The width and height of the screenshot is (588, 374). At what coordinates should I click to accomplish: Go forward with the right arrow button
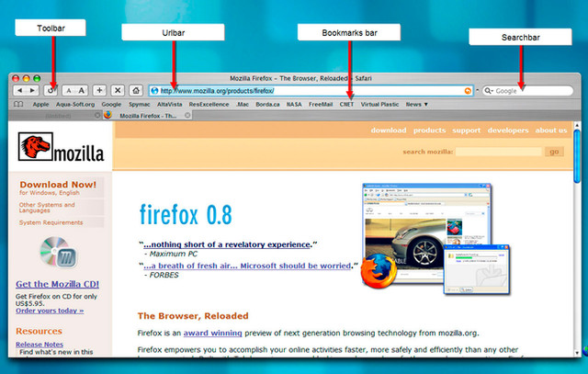point(33,90)
